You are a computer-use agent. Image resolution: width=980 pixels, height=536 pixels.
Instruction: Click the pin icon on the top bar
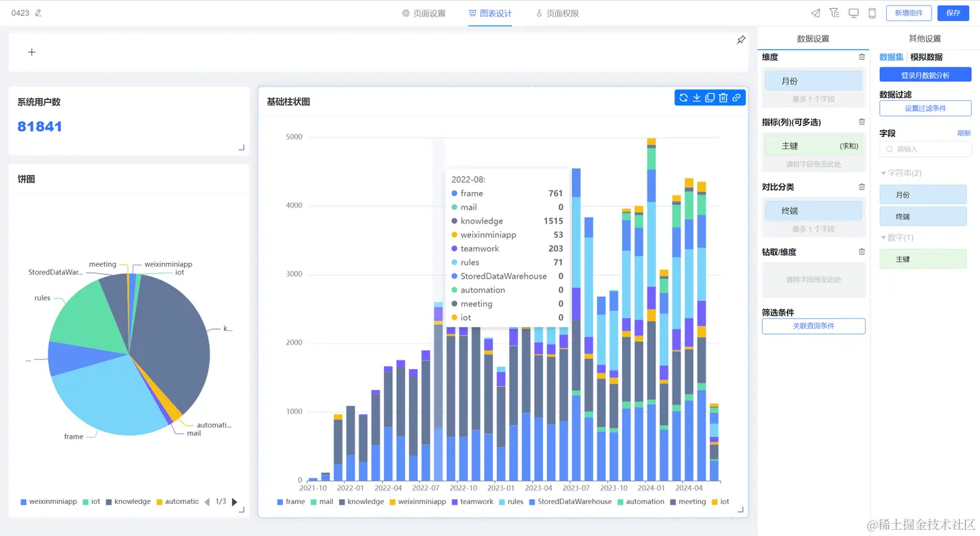pos(741,40)
